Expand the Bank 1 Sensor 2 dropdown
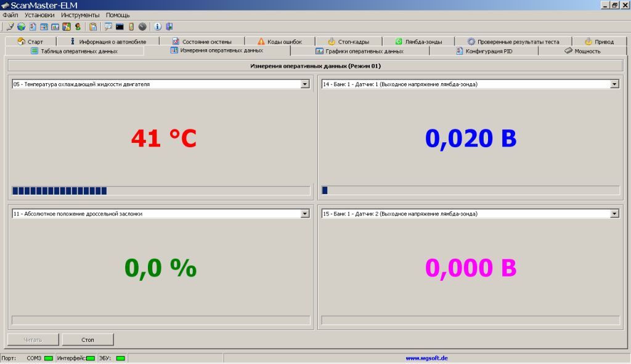The height and width of the screenshot is (364, 631). [614, 214]
